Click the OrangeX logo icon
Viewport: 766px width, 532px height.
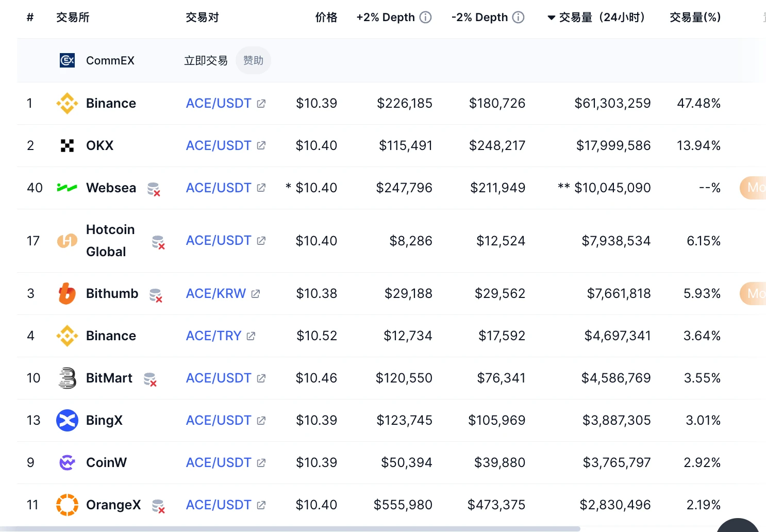click(x=66, y=505)
